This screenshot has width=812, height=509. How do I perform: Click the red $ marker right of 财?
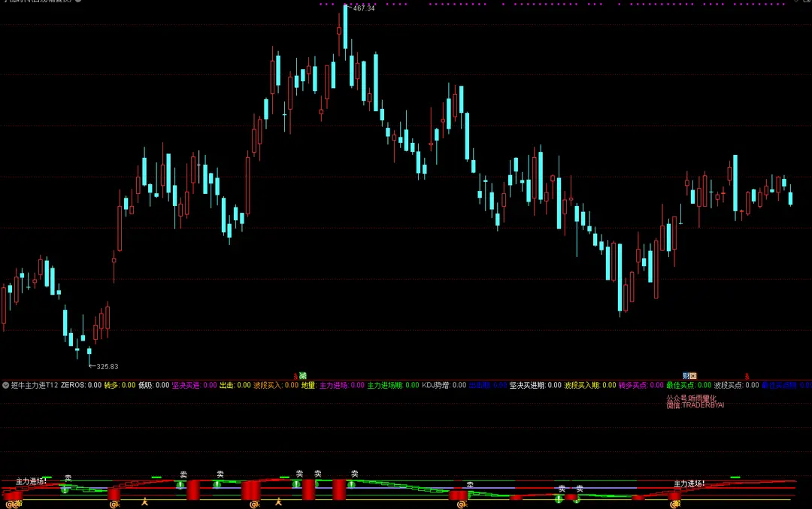(747, 377)
